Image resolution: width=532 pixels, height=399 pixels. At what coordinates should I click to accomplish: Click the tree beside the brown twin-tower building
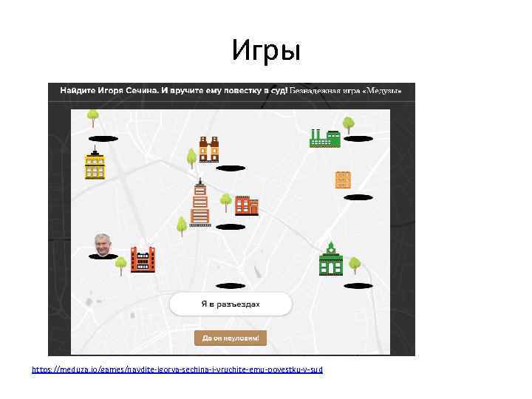[191, 158]
